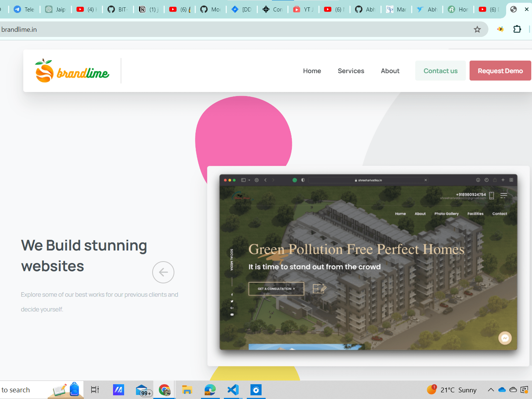Open the blue OneDrive tray icon
Viewport: 532px width, 399px height.
(x=502, y=390)
